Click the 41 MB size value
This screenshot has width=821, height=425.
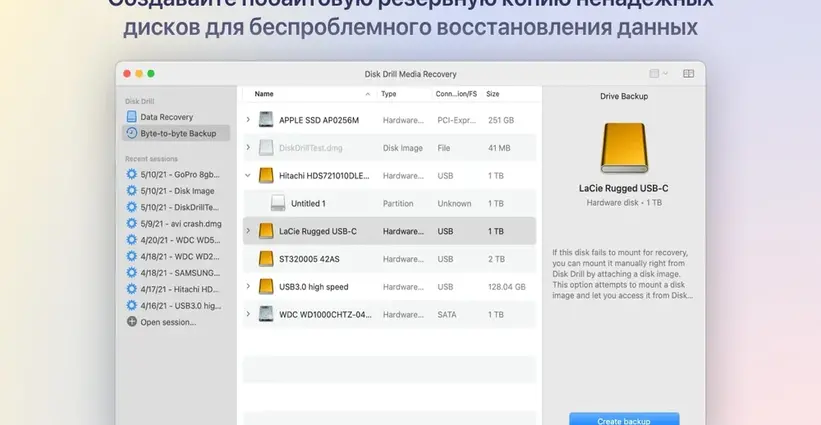click(499, 148)
